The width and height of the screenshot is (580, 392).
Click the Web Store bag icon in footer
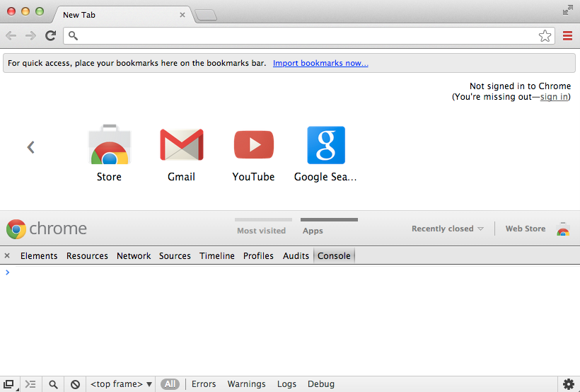click(x=563, y=229)
